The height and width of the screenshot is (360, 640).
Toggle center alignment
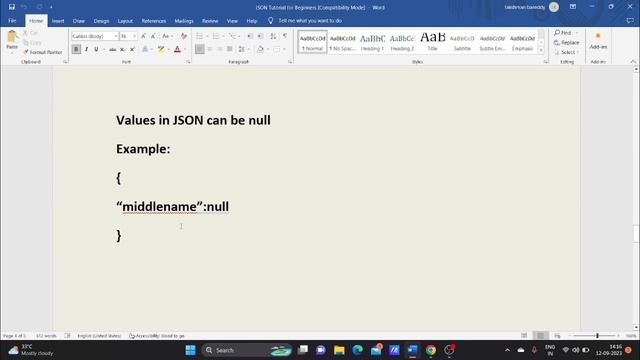[210, 49]
